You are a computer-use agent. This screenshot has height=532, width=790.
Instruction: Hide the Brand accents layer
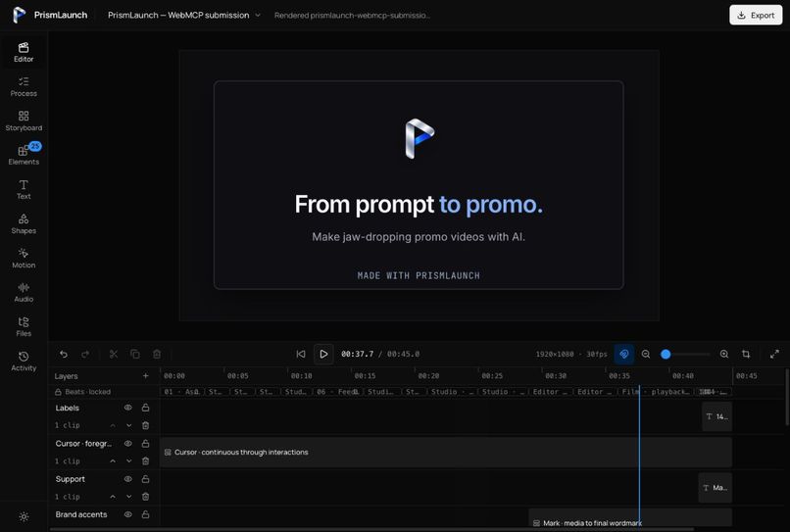(x=128, y=514)
